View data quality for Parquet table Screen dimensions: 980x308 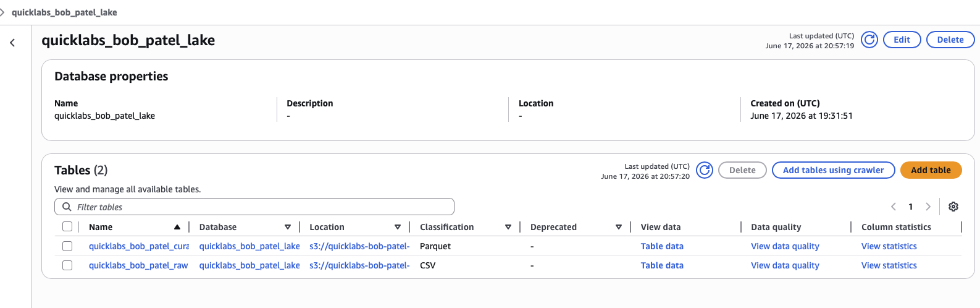785,246
